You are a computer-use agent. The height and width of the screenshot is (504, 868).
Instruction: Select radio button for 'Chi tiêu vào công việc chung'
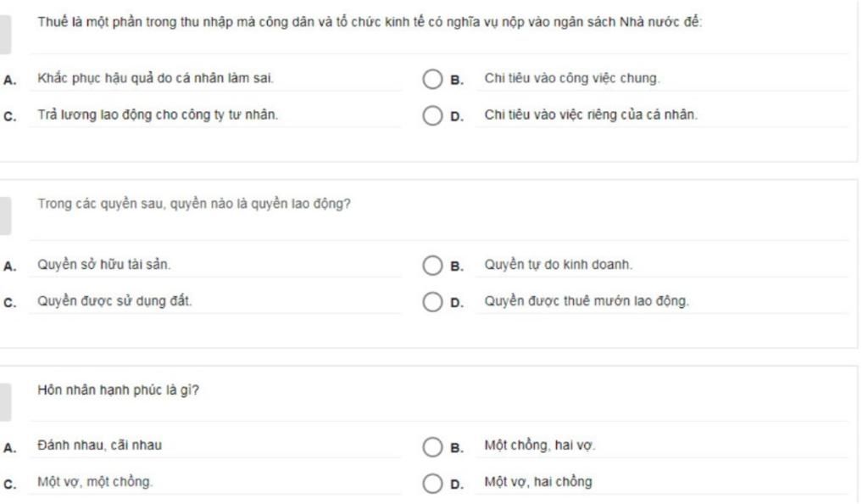tap(432, 80)
